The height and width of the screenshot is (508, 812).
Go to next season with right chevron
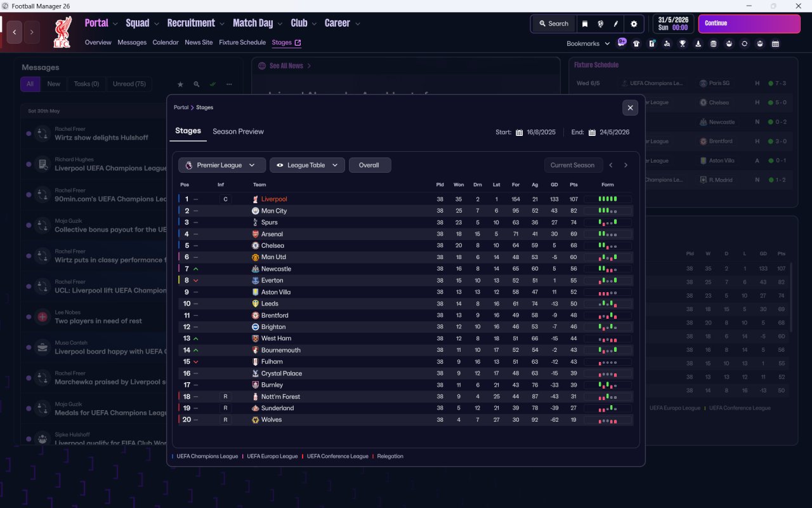pyautogui.click(x=625, y=165)
